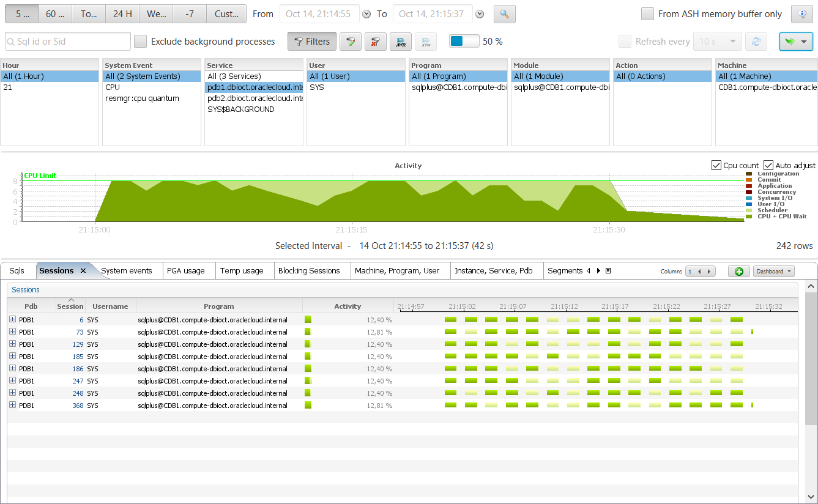Click the info icon button at top right
The height and width of the screenshot is (504, 818).
[801, 14]
